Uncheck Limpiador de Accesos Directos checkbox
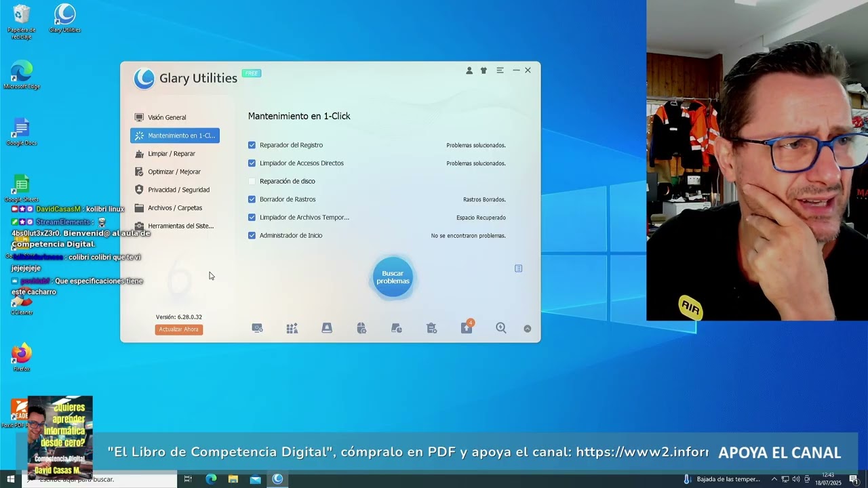The height and width of the screenshot is (488, 868). (x=252, y=163)
